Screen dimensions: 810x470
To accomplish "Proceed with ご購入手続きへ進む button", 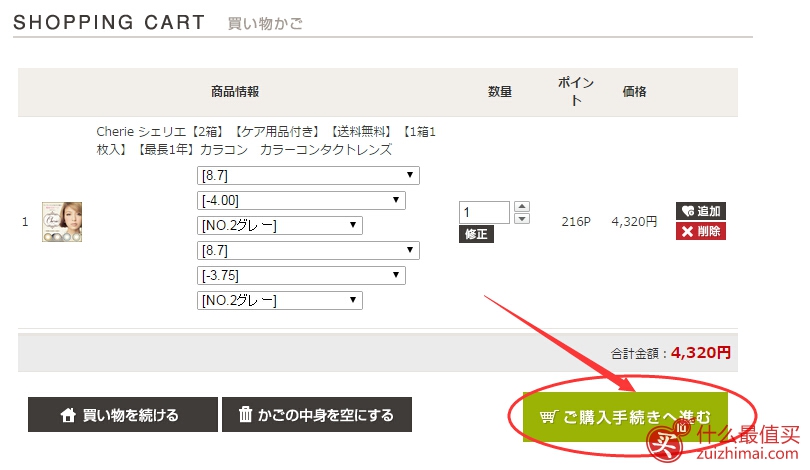I will (x=625, y=417).
